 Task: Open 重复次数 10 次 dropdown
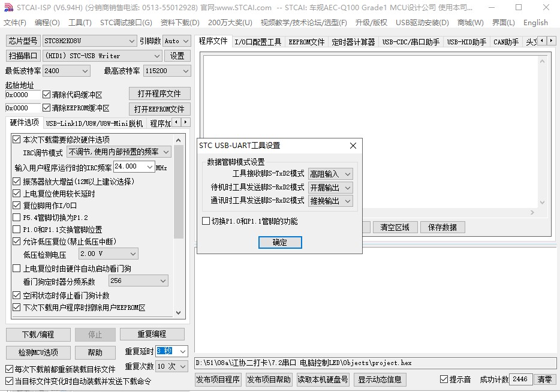click(171, 366)
